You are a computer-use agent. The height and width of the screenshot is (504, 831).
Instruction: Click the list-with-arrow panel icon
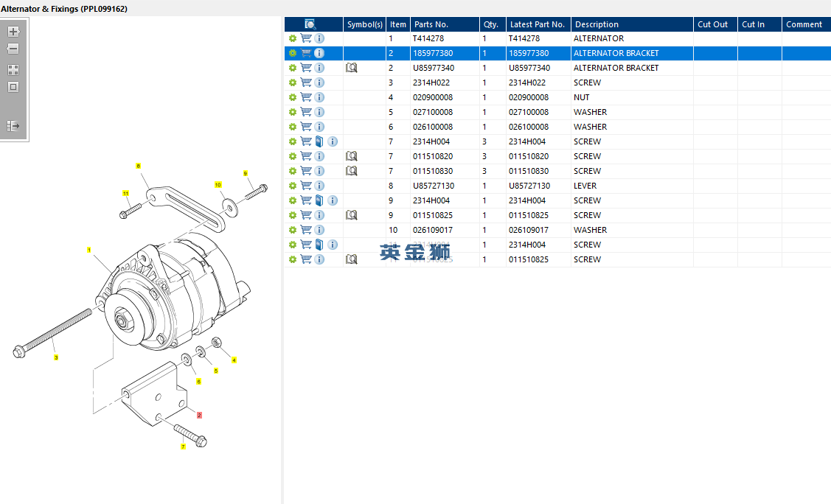pos(13,126)
